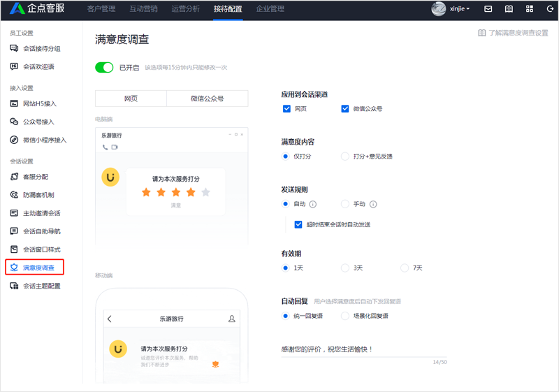Click the 会话接待分组 sidebar icon
Image resolution: width=559 pixels, height=392 pixels.
(14, 48)
